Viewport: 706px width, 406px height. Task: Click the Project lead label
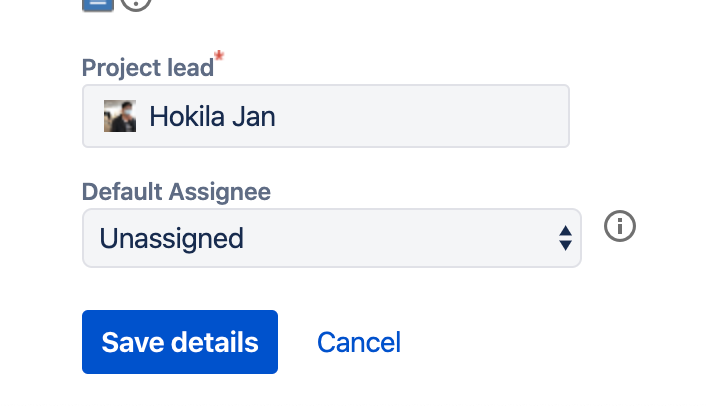[148, 68]
